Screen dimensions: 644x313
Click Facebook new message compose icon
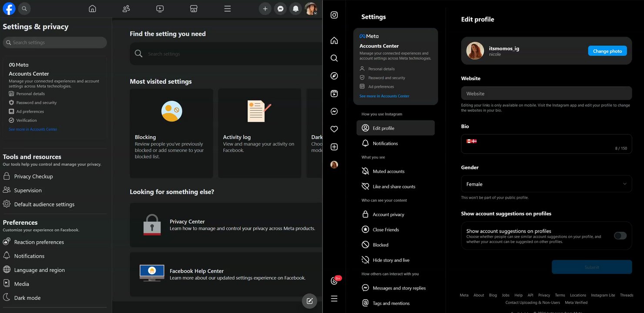point(309,301)
